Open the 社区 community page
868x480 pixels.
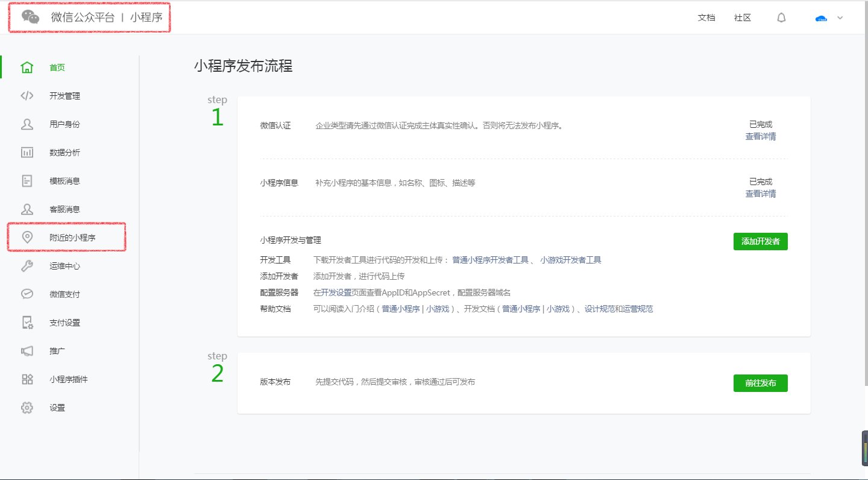point(742,17)
